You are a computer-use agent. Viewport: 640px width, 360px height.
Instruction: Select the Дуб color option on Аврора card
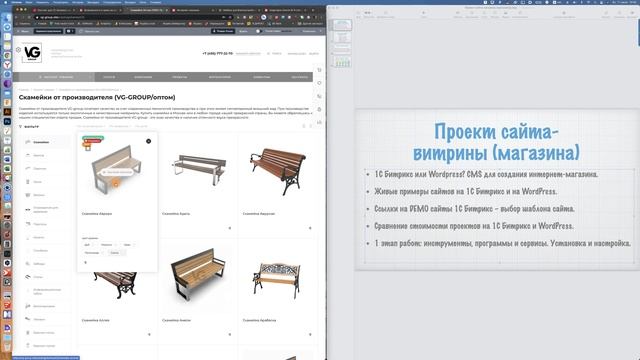(x=88, y=244)
